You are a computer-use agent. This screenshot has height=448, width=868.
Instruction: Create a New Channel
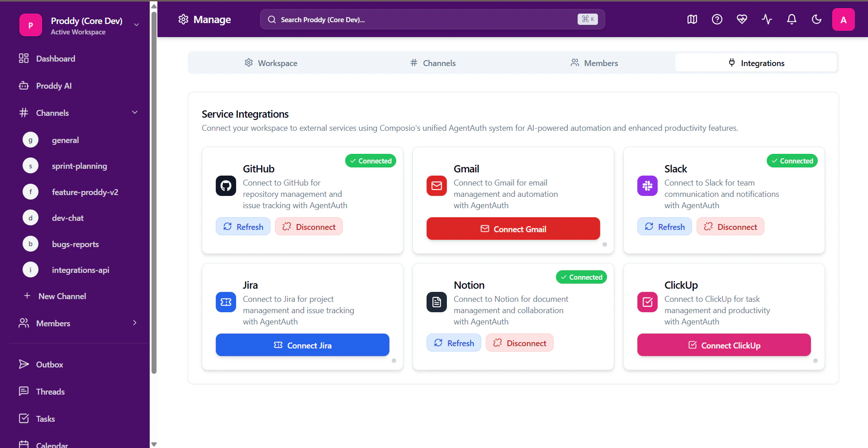(x=55, y=296)
